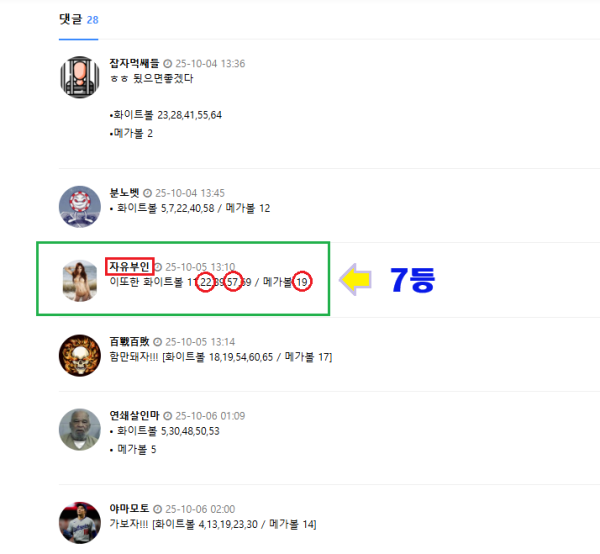Viewport: 600px width, 554px height.
Task: Click clock icon beside 25-10-06 02:00
Action: click(157, 509)
